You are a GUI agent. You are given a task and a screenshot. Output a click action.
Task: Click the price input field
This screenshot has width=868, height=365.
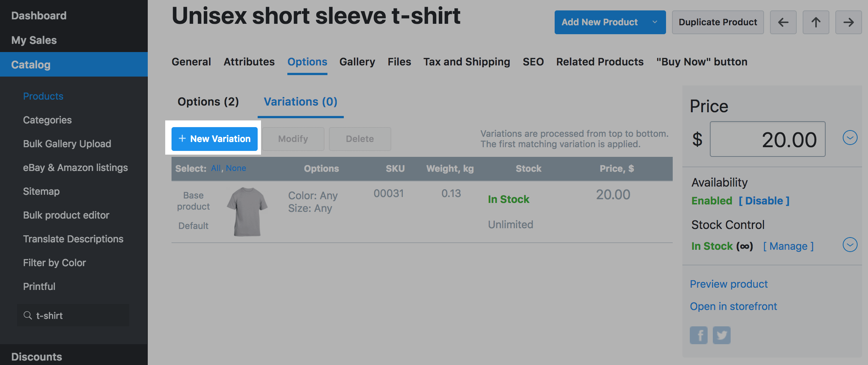point(767,139)
